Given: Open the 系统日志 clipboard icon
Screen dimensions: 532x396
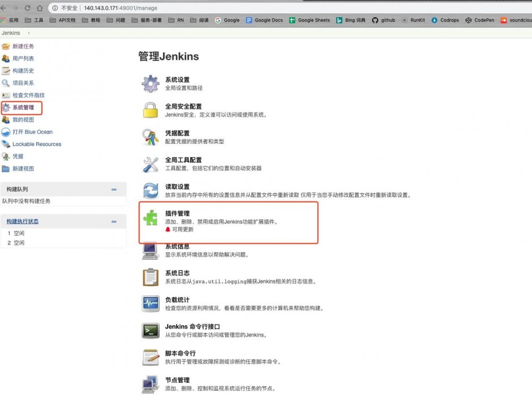Looking at the screenshot, I should [x=151, y=277].
